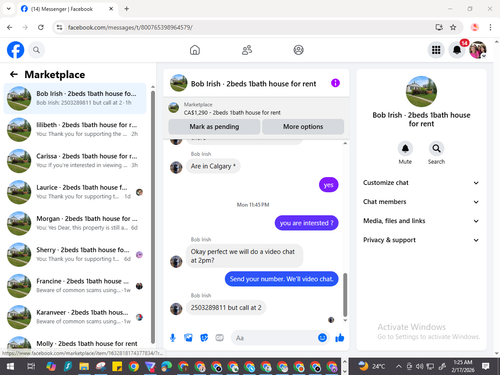Open Molly conversation in list
The width and height of the screenshot is (500, 375).
point(75,343)
